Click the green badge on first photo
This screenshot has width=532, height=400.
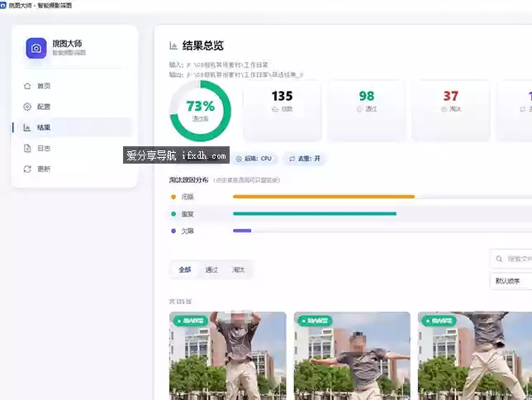coord(190,321)
